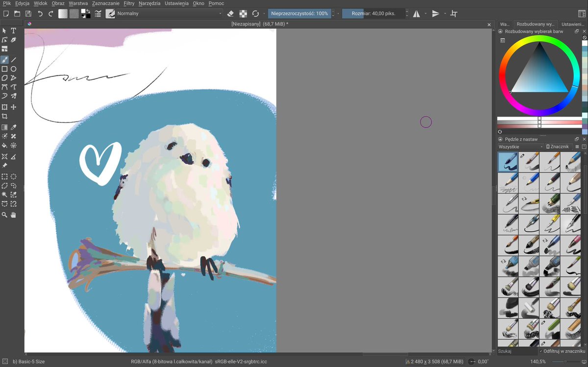Click the 'Szukaj' brush search field
The image size is (588, 367).
517,351
